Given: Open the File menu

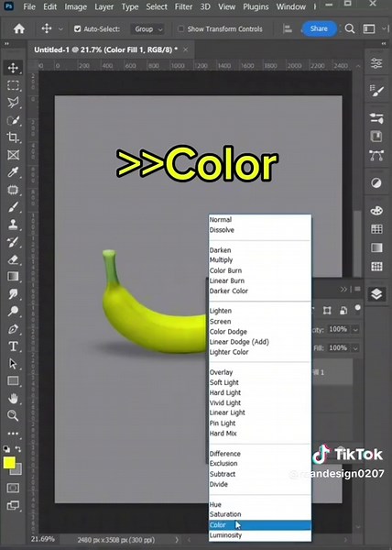Looking at the screenshot, I should pyautogui.click(x=29, y=6).
